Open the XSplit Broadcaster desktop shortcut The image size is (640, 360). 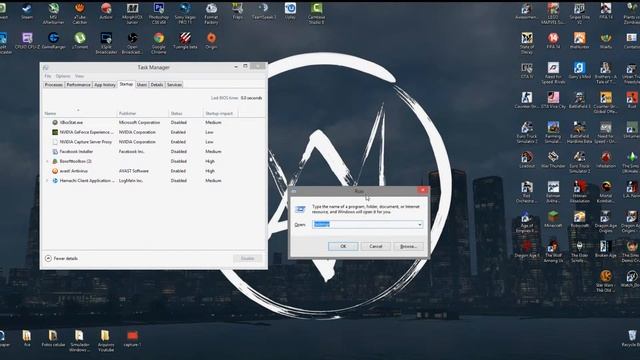106,43
